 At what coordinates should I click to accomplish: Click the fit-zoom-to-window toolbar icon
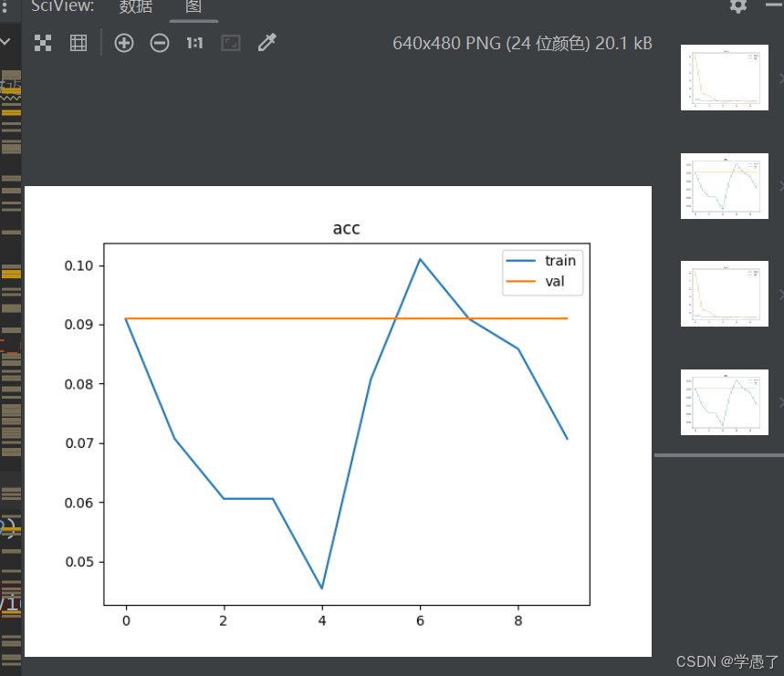tap(231, 43)
